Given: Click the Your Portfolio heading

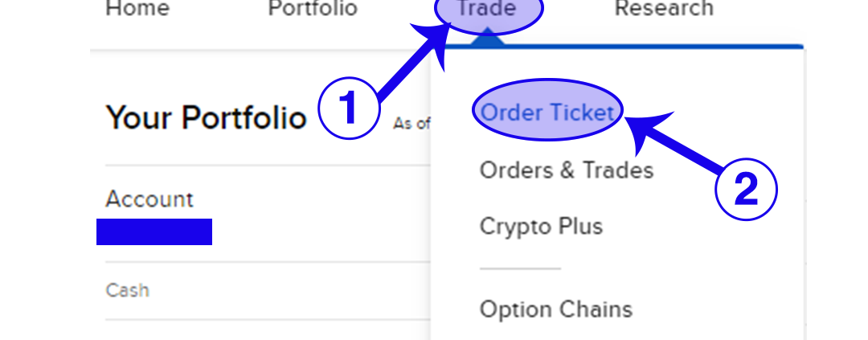Looking at the screenshot, I should coord(206,118).
